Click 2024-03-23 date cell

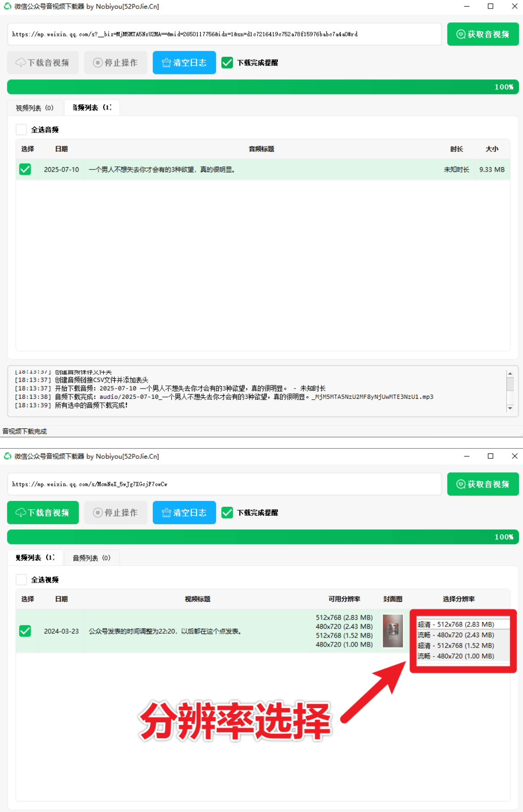61,631
